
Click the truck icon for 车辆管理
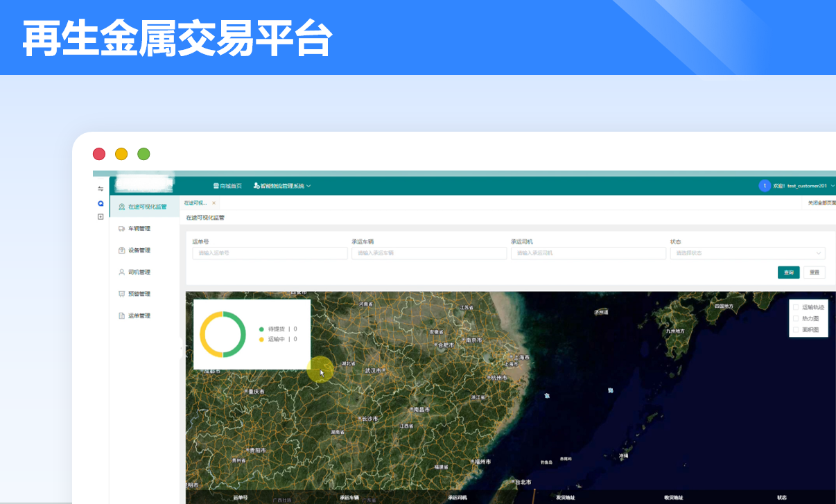point(122,228)
